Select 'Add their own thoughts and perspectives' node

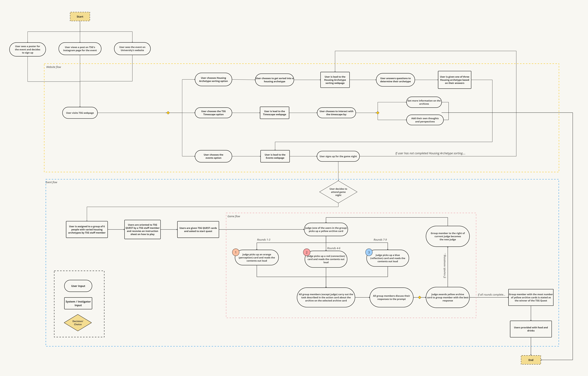[425, 120]
